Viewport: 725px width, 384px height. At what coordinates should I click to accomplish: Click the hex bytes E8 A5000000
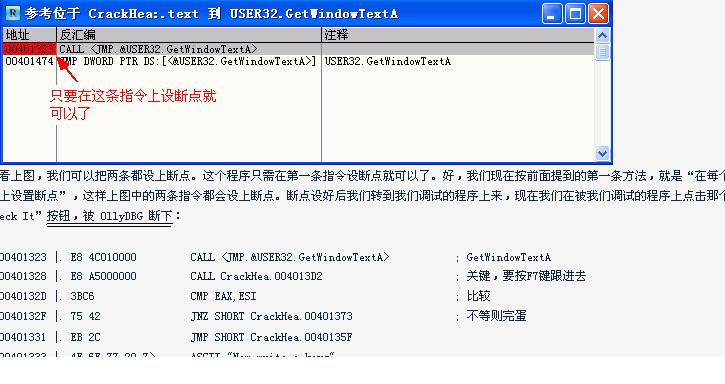103,276
